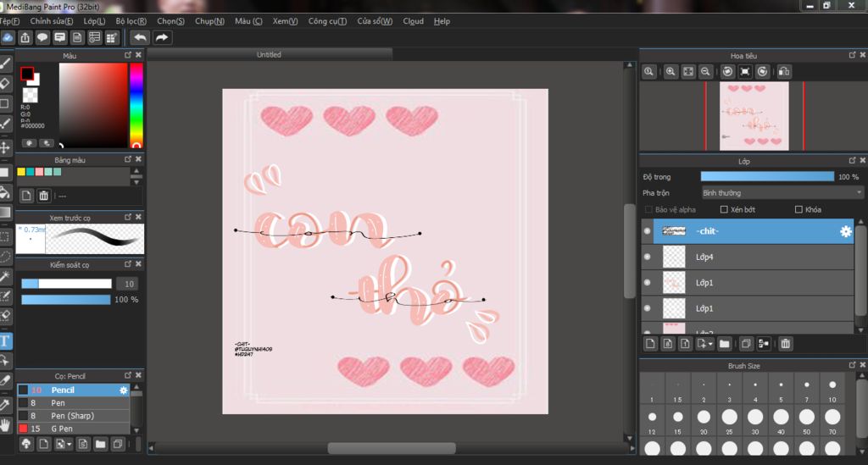The width and height of the screenshot is (868, 465).
Task: Switch to the Untitled canvas tab
Action: coord(269,54)
